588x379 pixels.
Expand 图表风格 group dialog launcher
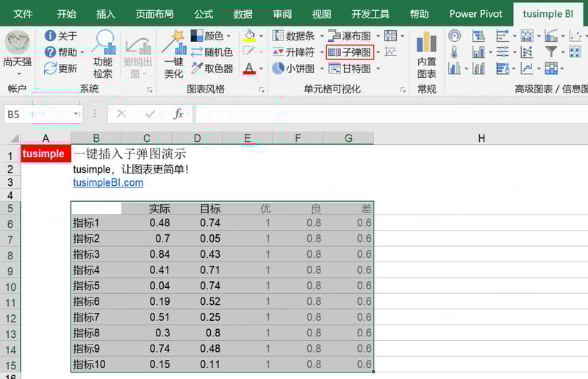(x=262, y=90)
